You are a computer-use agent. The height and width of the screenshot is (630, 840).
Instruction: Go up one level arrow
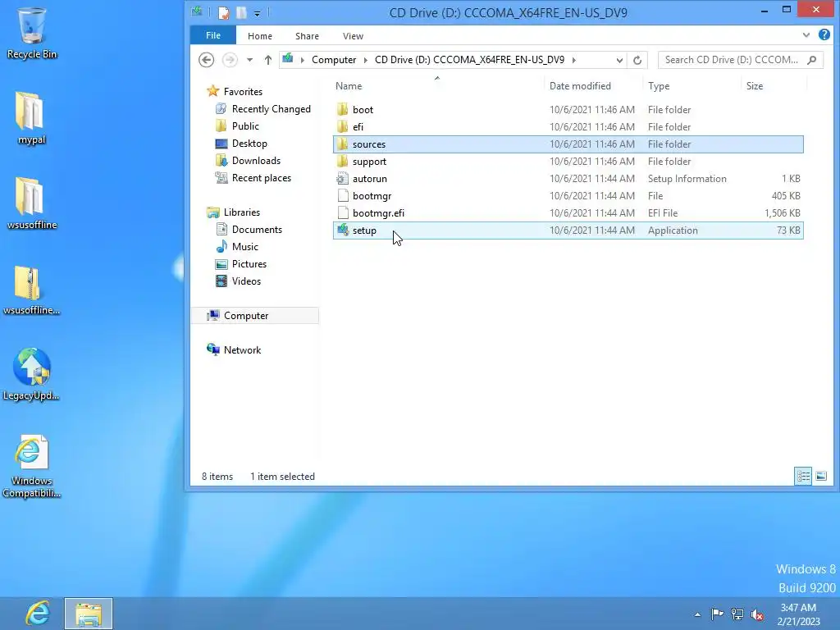[x=268, y=60]
